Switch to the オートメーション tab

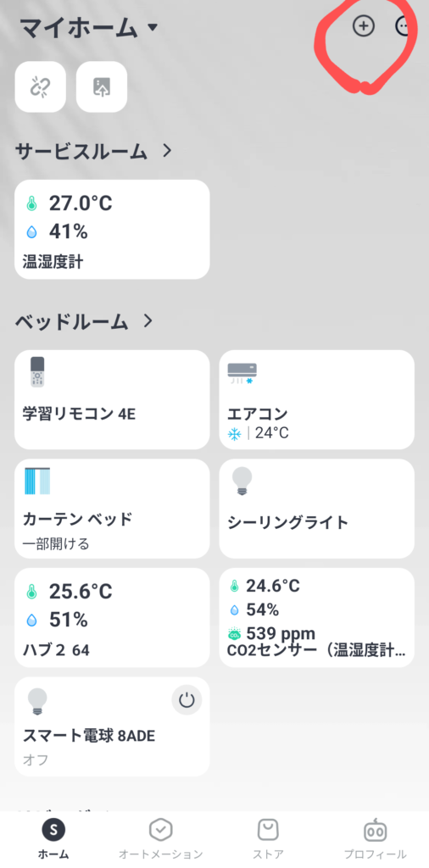pos(160,839)
